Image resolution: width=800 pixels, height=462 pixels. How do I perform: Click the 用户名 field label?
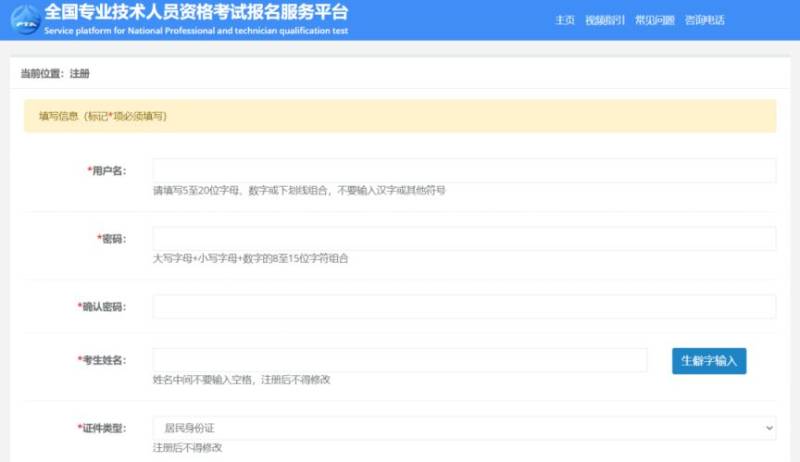(x=107, y=171)
